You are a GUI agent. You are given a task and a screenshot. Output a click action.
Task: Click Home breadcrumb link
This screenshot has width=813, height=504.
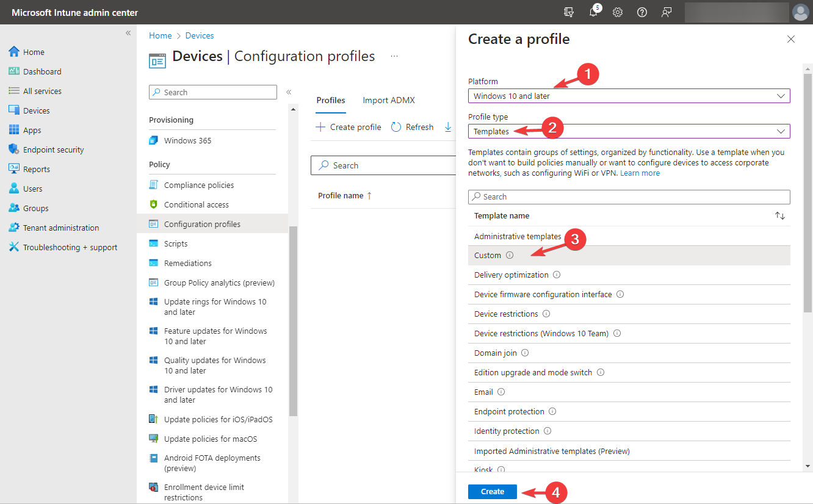click(161, 35)
